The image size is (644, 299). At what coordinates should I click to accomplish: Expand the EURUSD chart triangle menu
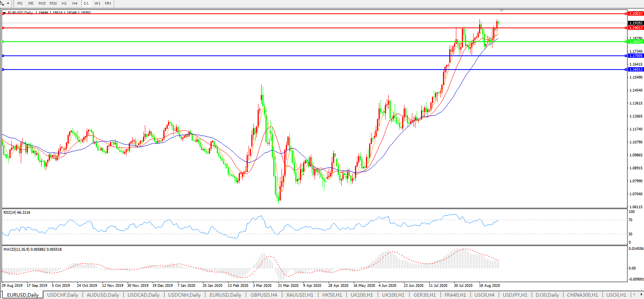tap(4, 13)
